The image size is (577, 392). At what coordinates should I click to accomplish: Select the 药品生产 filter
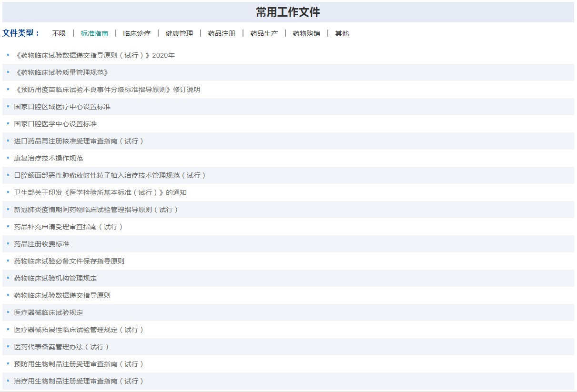click(x=264, y=33)
